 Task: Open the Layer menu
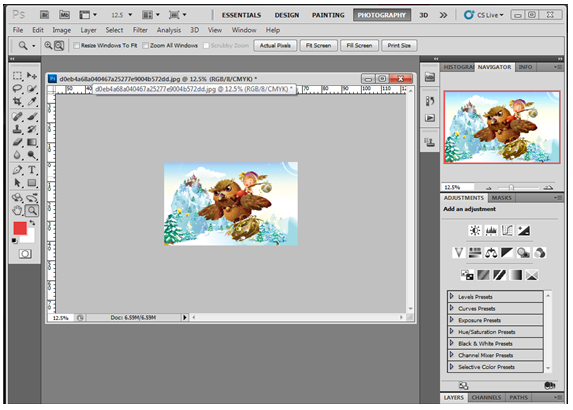coord(88,30)
